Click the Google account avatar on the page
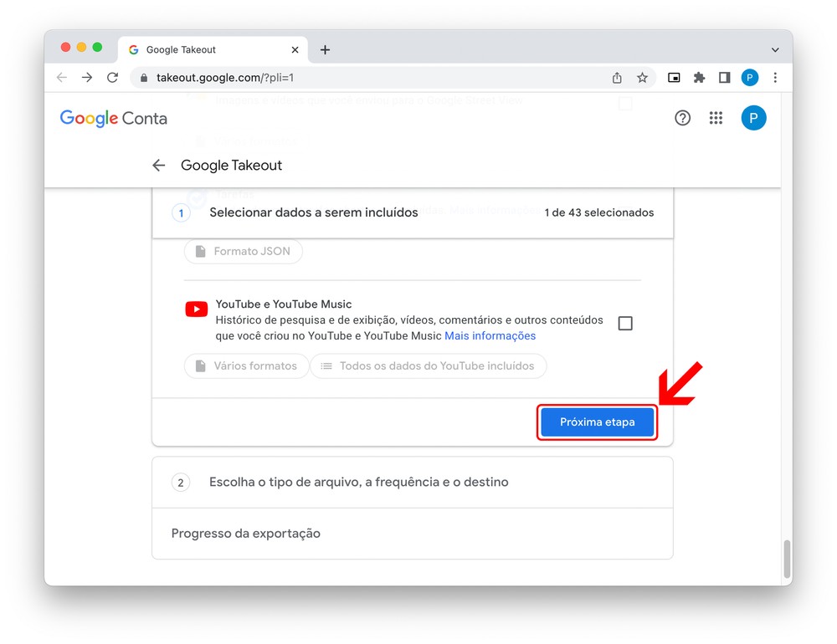 753,118
